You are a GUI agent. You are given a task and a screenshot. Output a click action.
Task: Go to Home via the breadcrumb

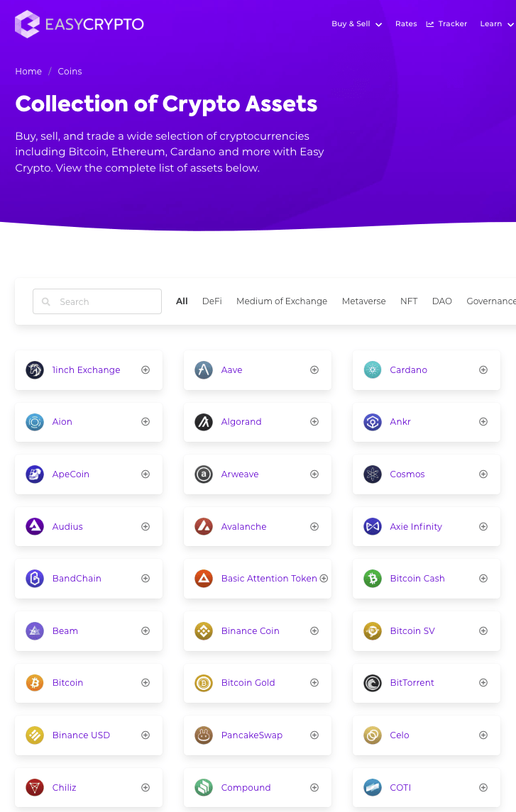[28, 71]
